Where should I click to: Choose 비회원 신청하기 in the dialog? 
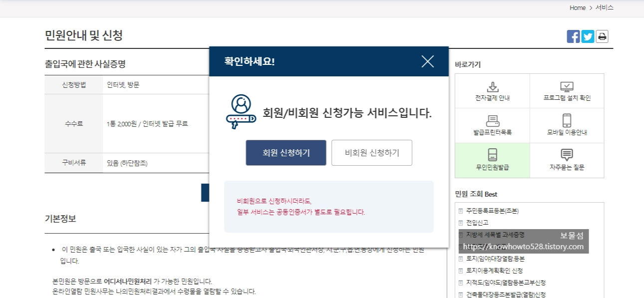(372, 153)
